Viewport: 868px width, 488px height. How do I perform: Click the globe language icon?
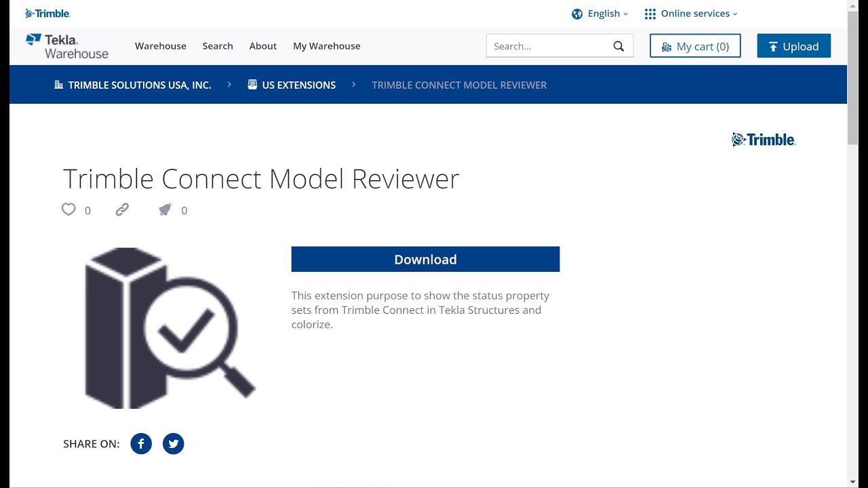(577, 14)
